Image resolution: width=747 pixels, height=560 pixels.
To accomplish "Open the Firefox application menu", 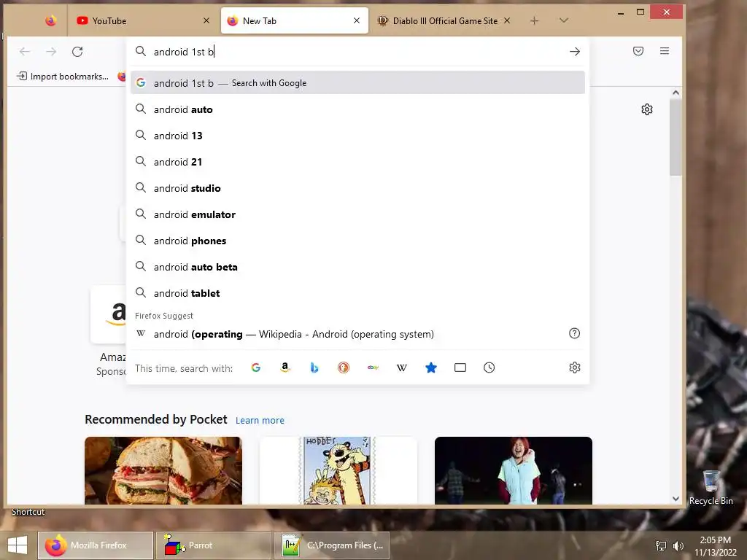I will point(665,51).
